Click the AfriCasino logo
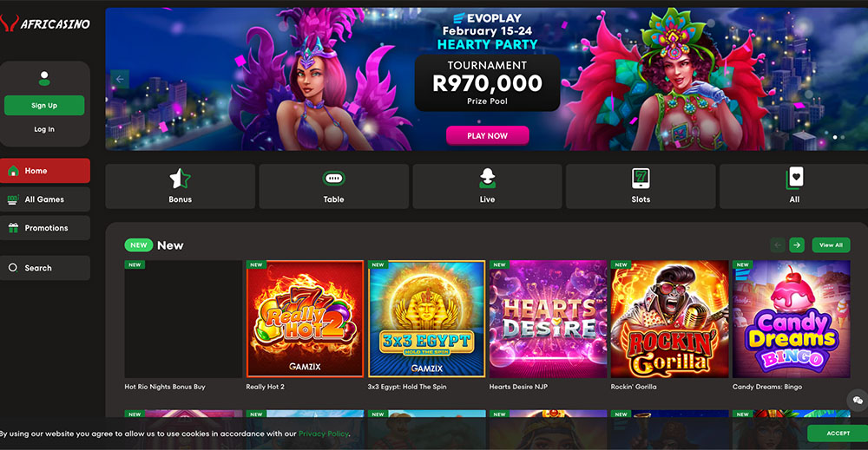Screen dimensions: 868x450 click(45, 23)
